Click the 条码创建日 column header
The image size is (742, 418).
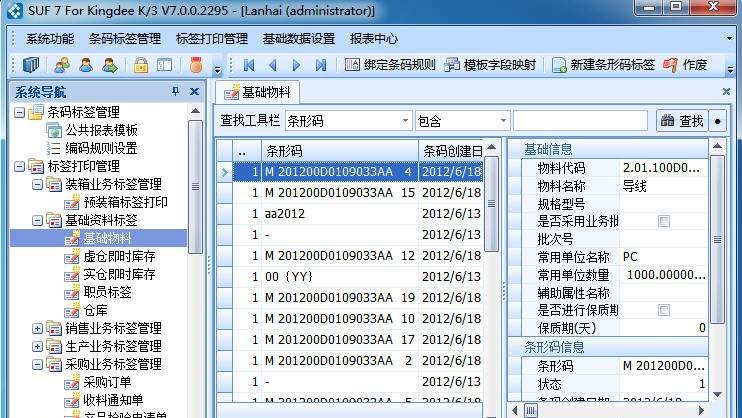(x=451, y=151)
